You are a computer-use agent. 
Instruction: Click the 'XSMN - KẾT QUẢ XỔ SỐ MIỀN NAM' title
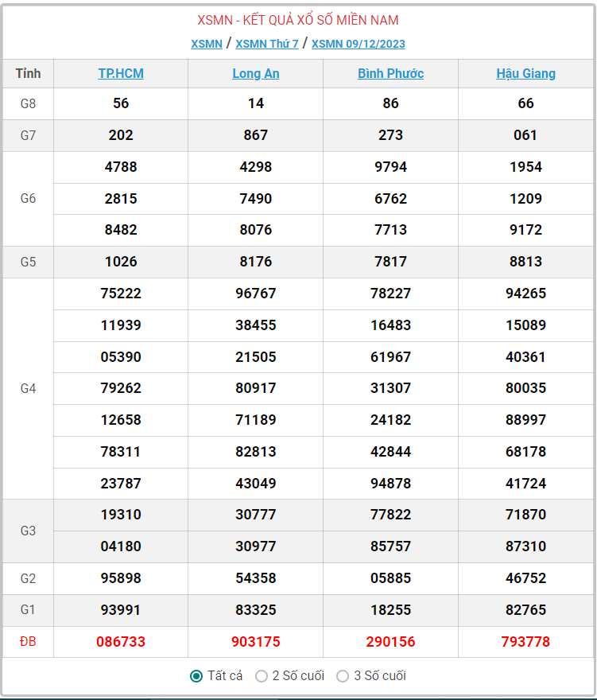point(298,20)
